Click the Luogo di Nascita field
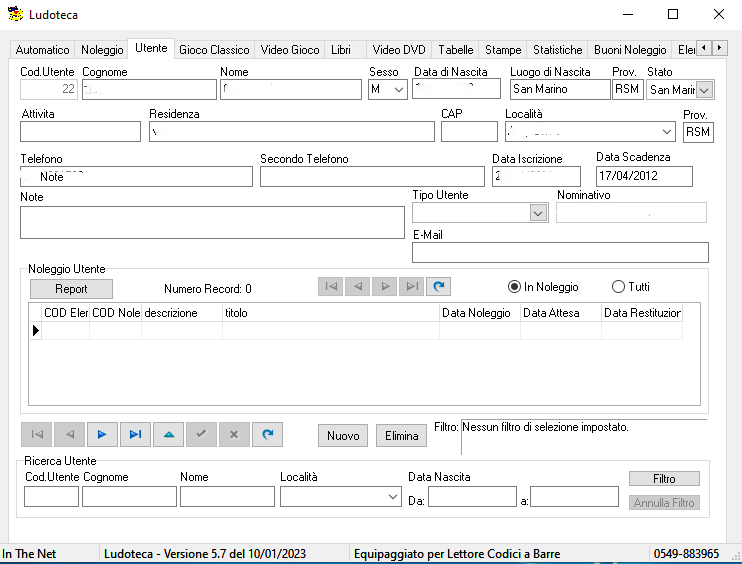The image size is (742, 564). (560, 89)
